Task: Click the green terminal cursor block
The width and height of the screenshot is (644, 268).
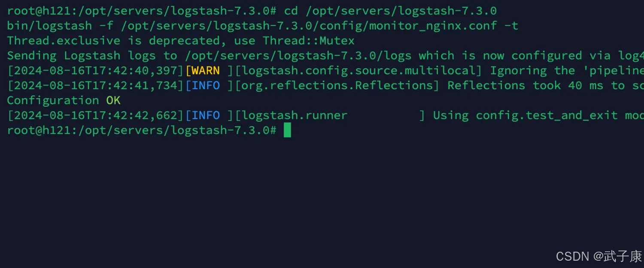Action: coord(287,130)
